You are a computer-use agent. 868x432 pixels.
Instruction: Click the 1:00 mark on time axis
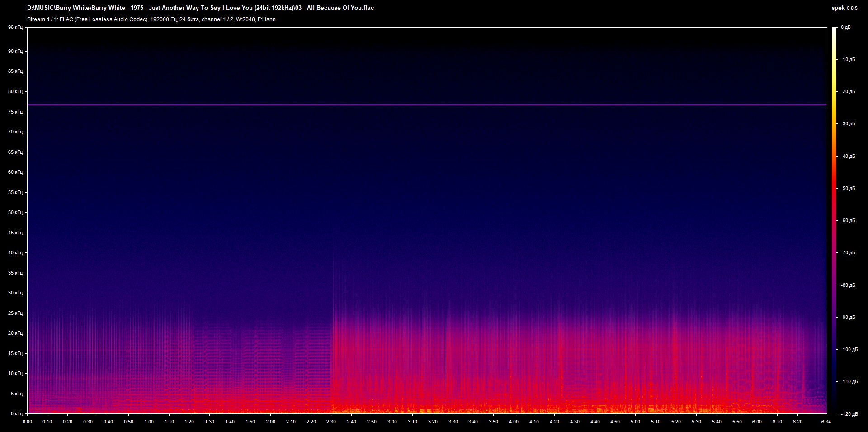pyautogui.click(x=149, y=422)
